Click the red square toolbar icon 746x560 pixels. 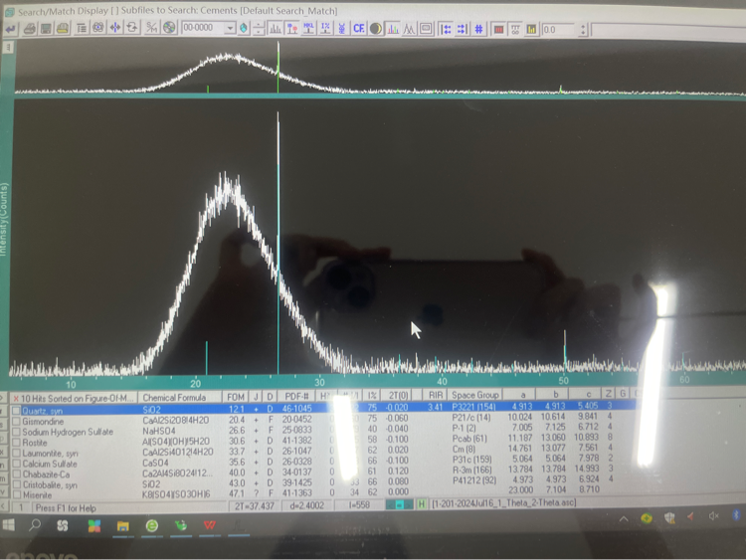coord(497,29)
